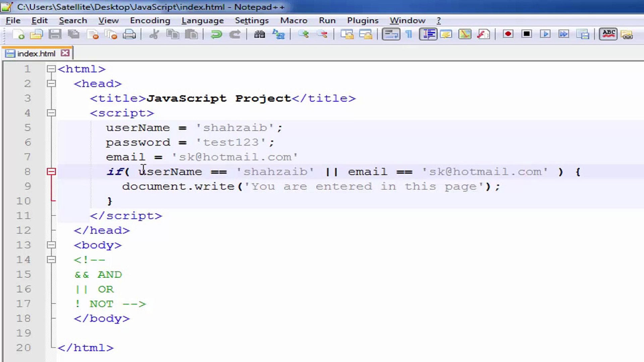Play back the recorded macro

[x=545, y=34]
